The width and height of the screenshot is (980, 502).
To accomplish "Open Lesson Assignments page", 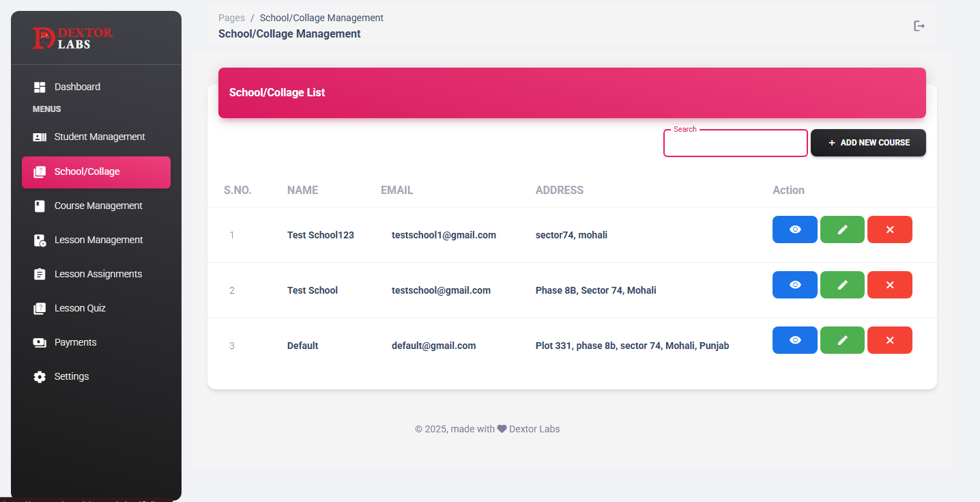I will click(98, 274).
